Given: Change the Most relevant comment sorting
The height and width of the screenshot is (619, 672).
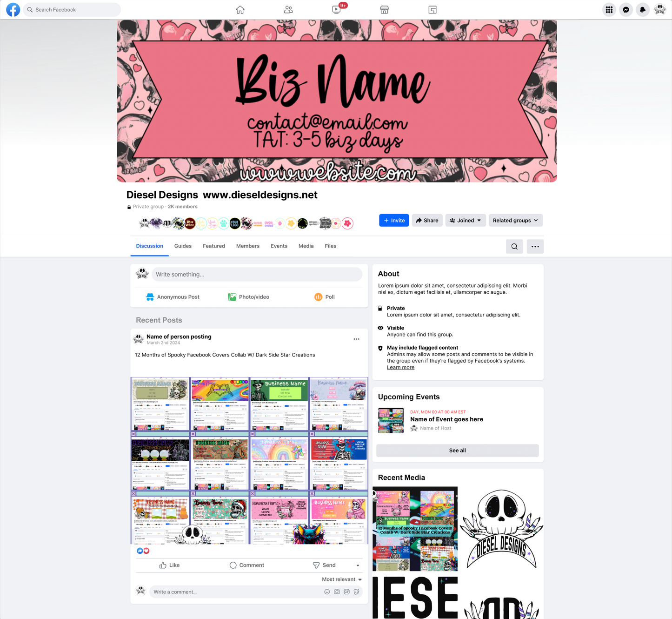Looking at the screenshot, I should 341,579.
